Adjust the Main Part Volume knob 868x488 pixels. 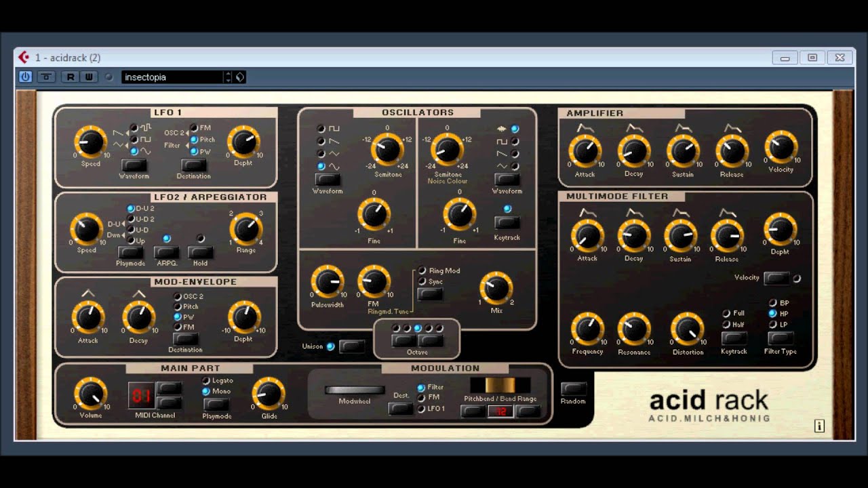point(91,394)
